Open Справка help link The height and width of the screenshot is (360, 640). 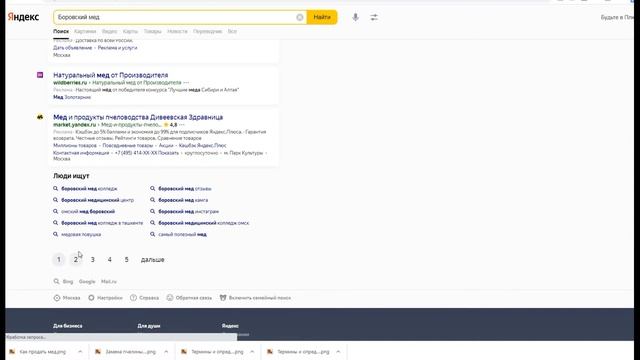click(144, 298)
